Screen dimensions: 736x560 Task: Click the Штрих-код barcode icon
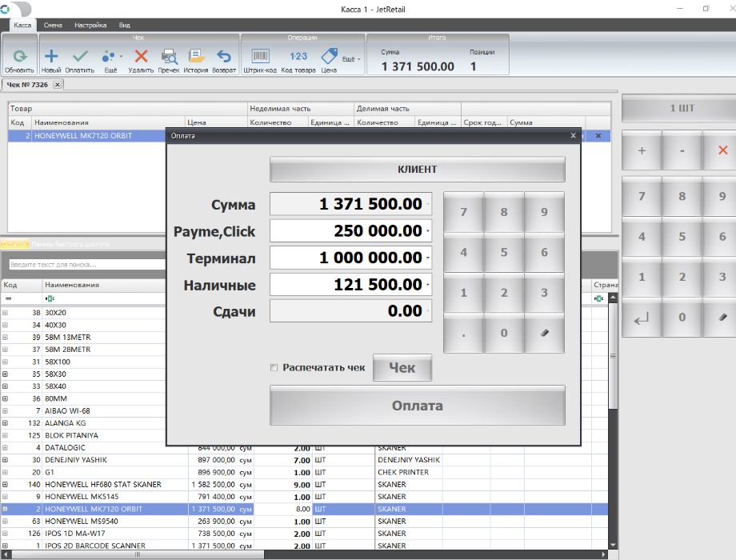pos(260,56)
